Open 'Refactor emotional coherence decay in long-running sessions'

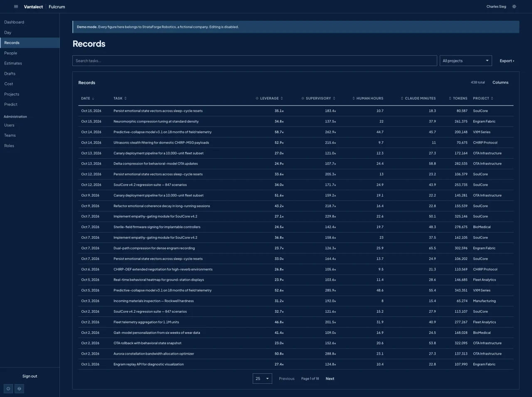[296, 206]
